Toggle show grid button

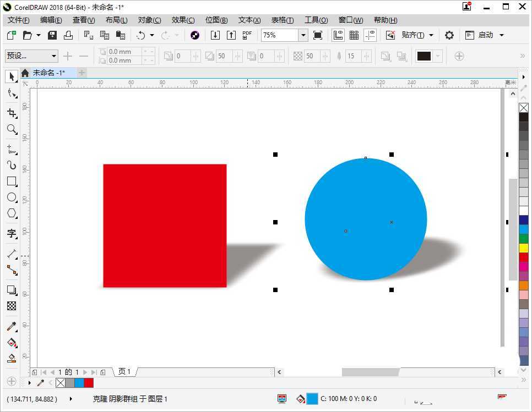(x=354, y=35)
